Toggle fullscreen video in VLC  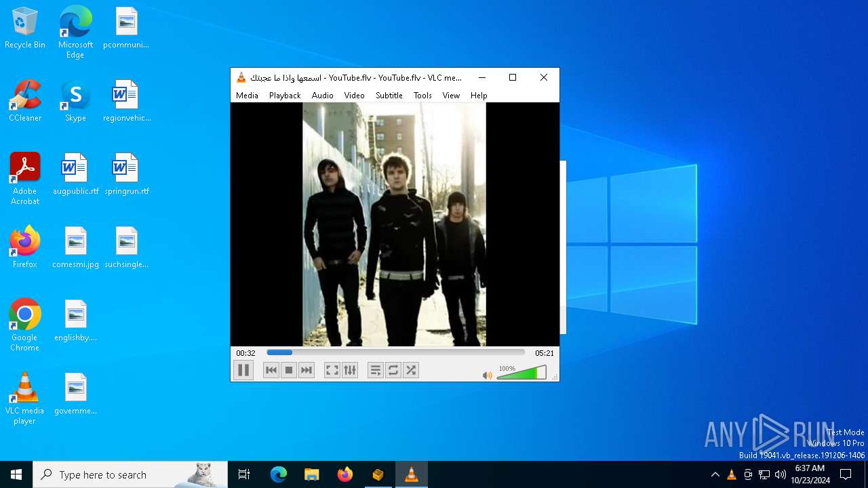(x=332, y=370)
